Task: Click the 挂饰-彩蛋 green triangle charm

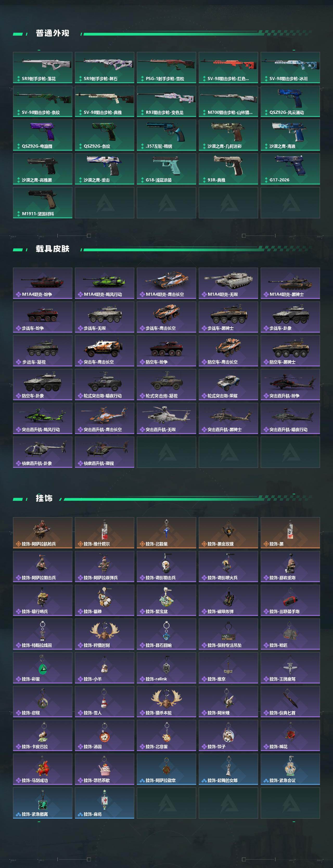Action: tap(42, 668)
